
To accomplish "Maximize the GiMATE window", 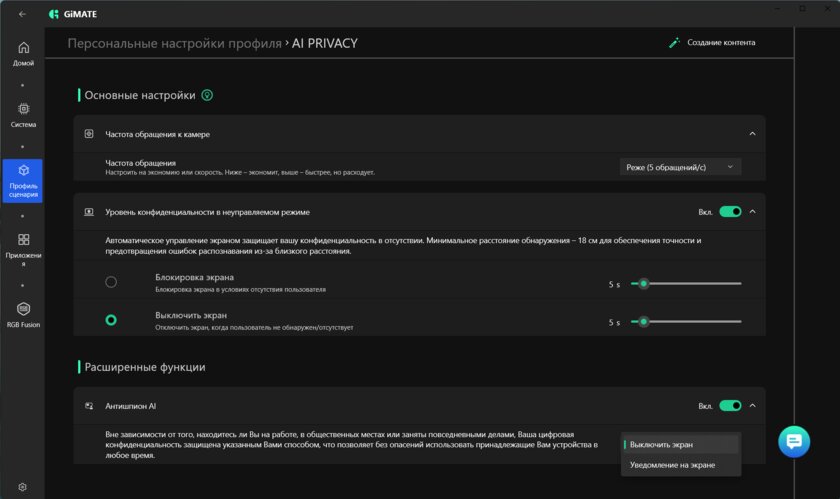I will (x=802, y=9).
